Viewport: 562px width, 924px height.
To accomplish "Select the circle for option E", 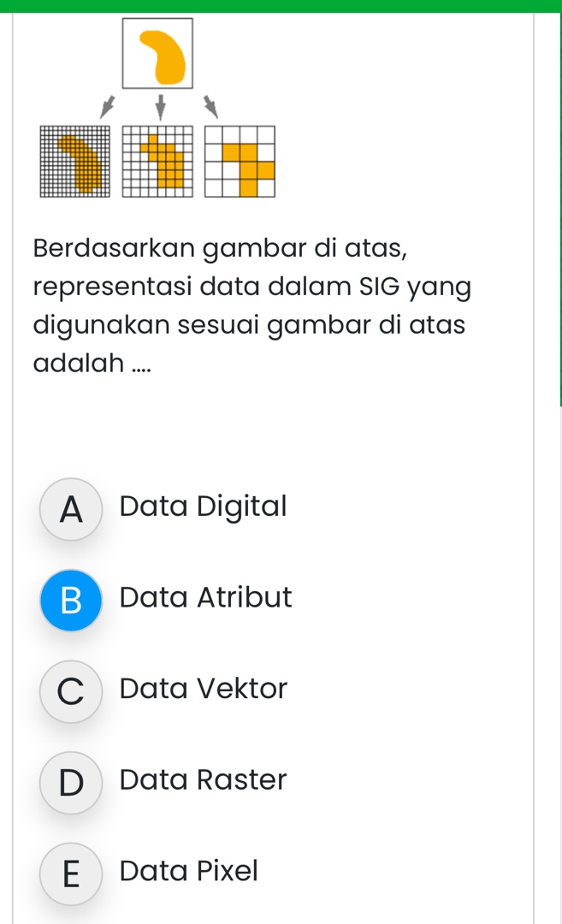I will (x=71, y=874).
